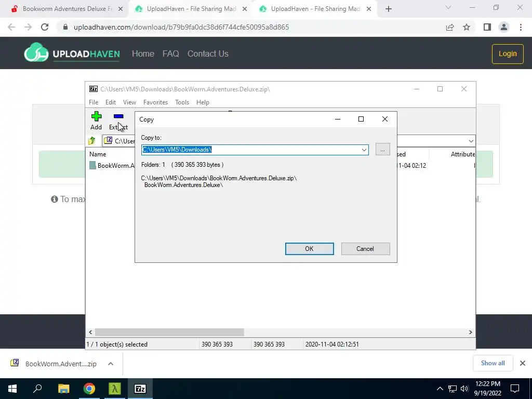Viewport: 532px width, 399px height.
Task: Open Windows taskbar search
Action: tap(37, 389)
